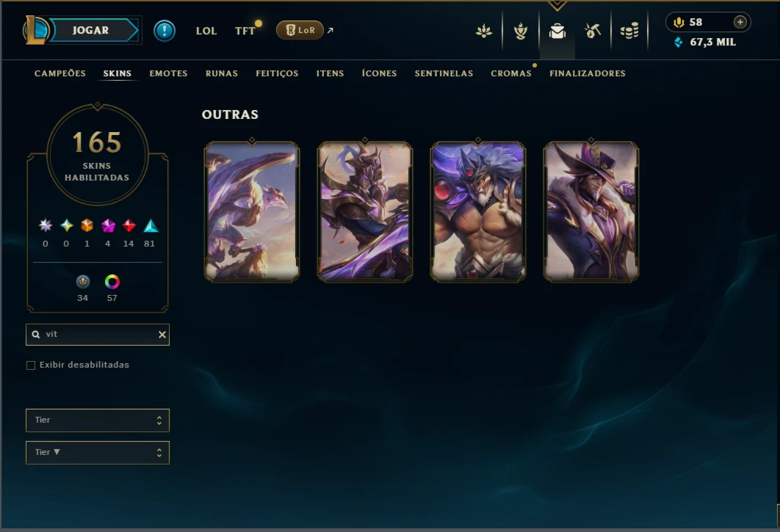This screenshot has width=780, height=532.
Task: Click the League logo emblem
Action: click(x=35, y=30)
